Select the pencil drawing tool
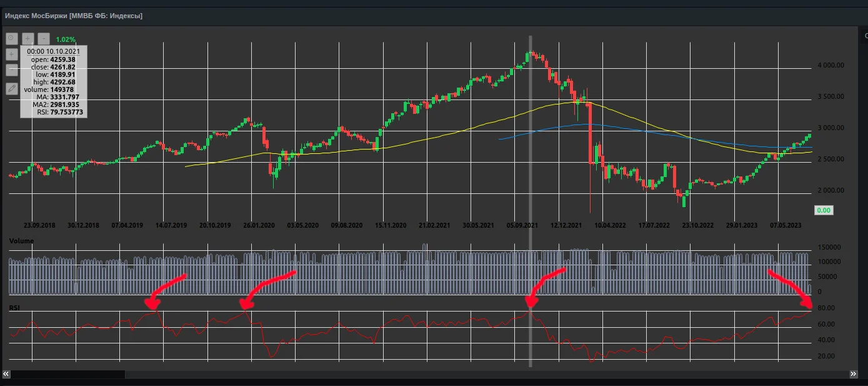The width and height of the screenshot is (868, 386). [12, 88]
